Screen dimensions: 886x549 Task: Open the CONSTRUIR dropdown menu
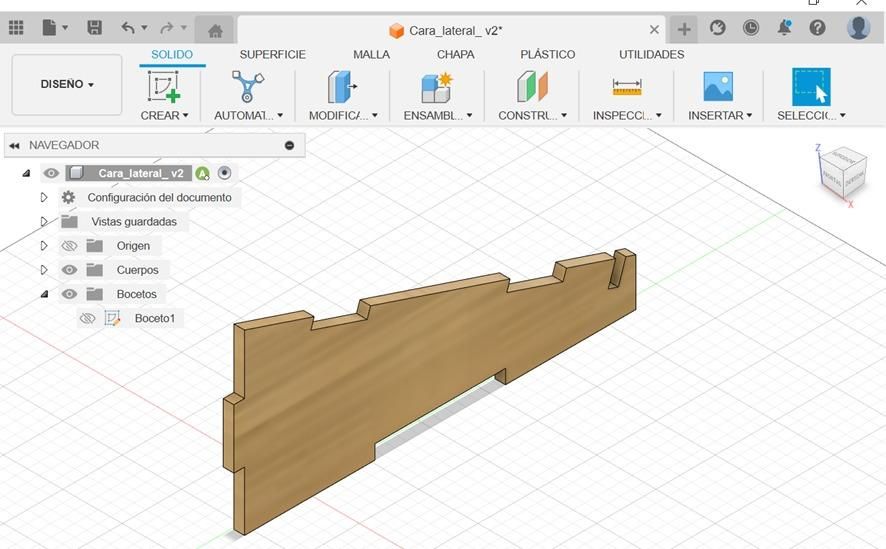pos(532,115)
